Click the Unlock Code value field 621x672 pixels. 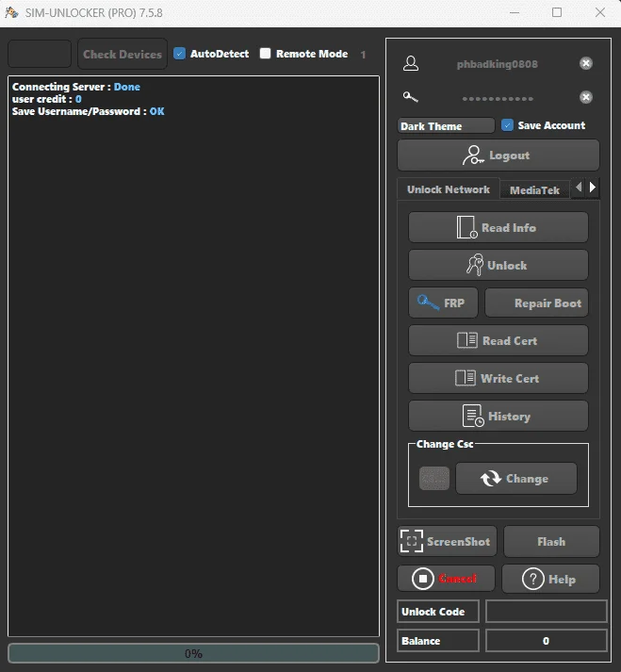click(546, 611)
